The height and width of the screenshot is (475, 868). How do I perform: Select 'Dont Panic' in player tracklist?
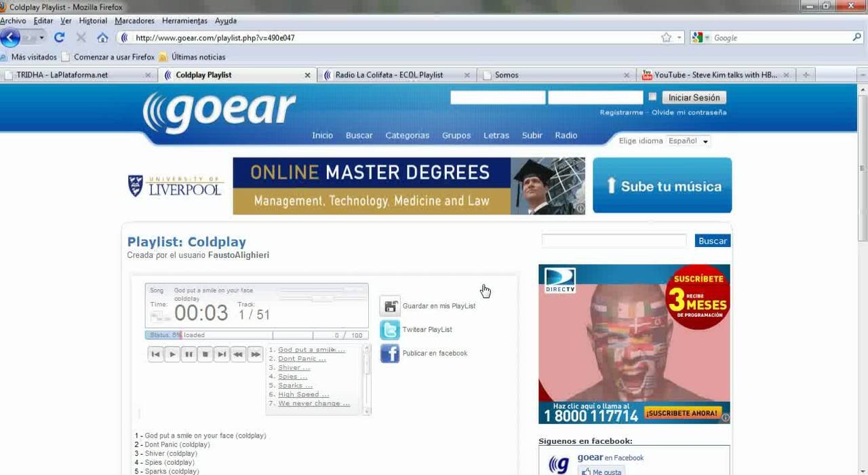302,359
